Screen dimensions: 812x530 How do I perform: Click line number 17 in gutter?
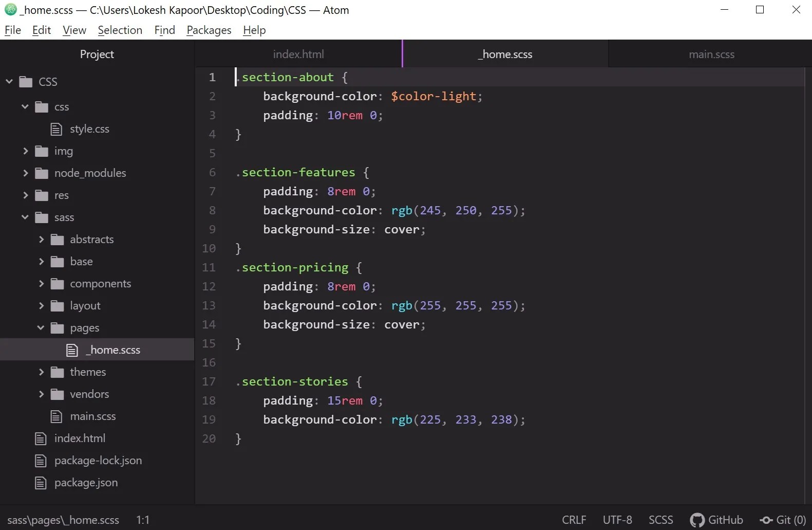(x=209, y=381)
